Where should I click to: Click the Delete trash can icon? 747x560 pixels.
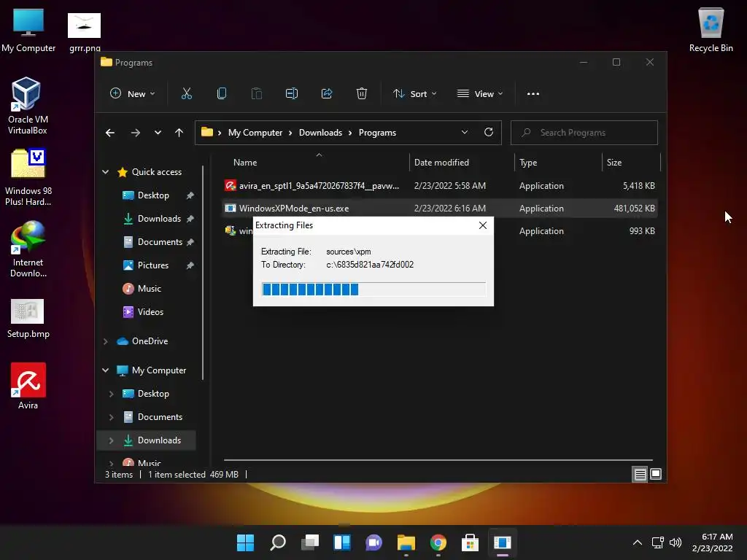(362, 94)
